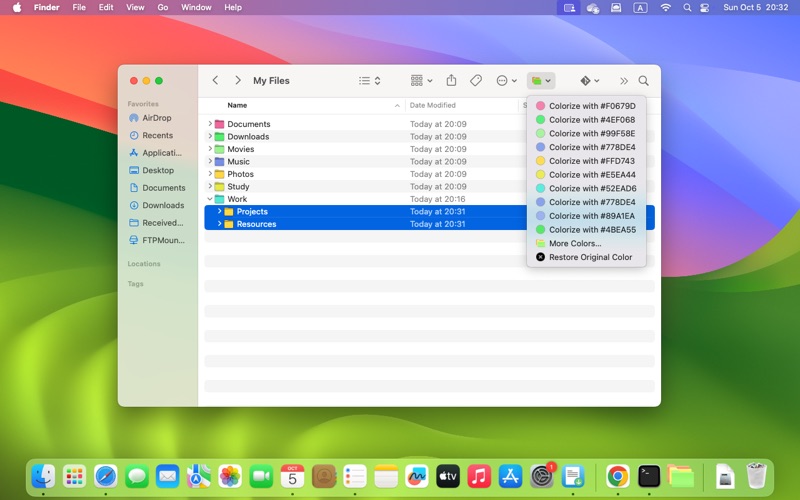Launch Safari from the Dock
Viewport: 800px width, 500px height.
coord(106,477)
